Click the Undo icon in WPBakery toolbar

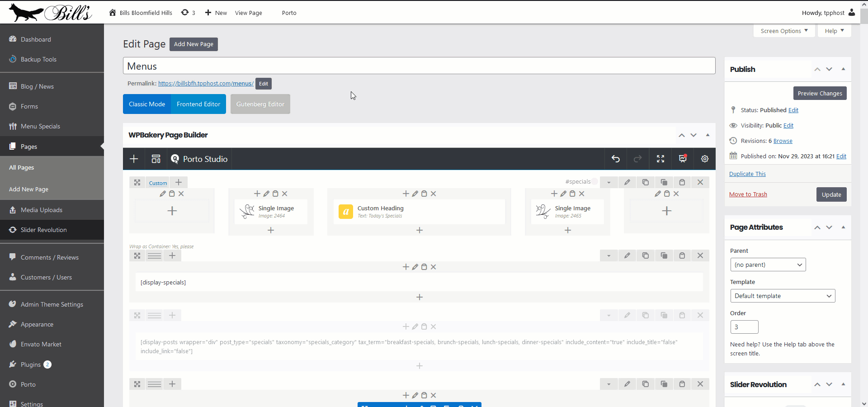(x=616, y=159)
